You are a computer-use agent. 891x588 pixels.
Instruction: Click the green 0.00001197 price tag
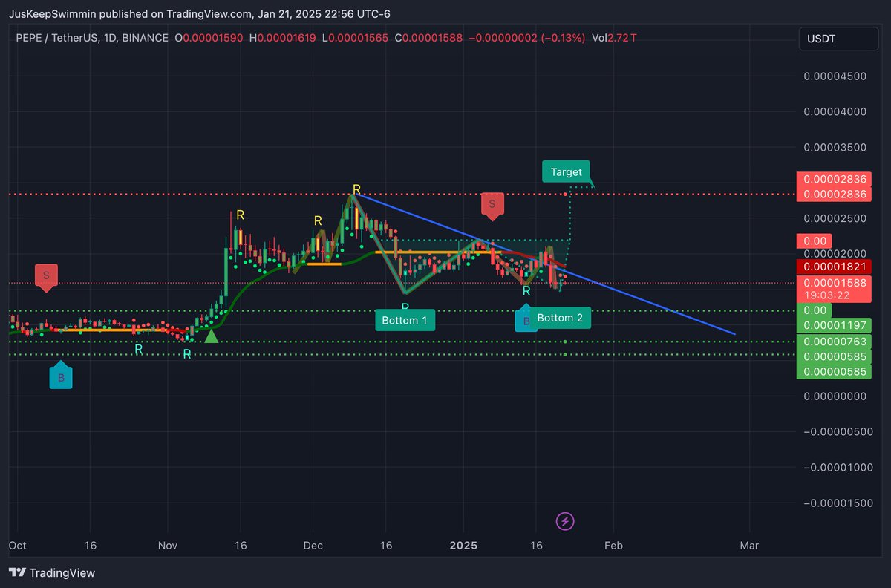(x=832, y=325)
